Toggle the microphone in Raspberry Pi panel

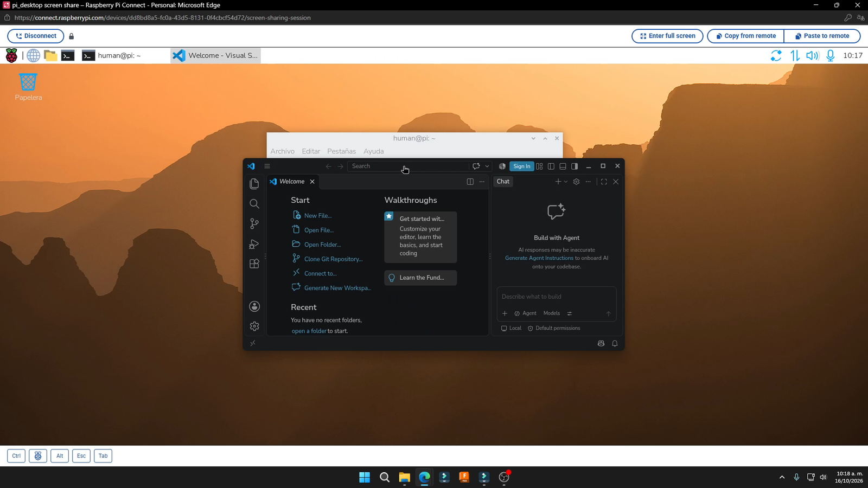(830, 55)
